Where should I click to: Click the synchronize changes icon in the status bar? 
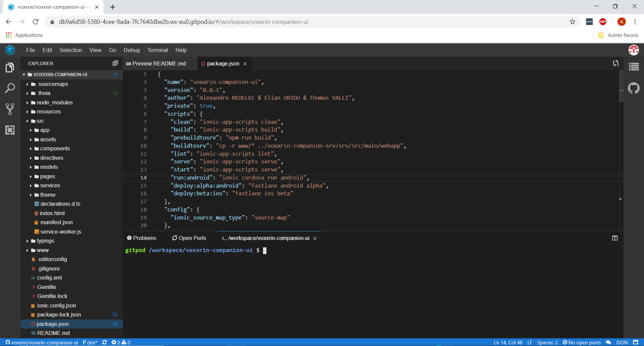[x=104, y=342]
